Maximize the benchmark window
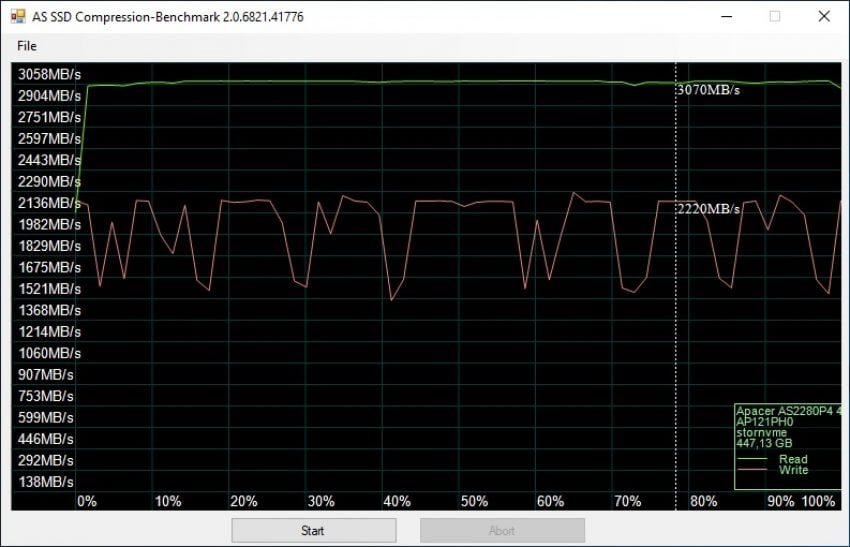 [x=775, y=17]
